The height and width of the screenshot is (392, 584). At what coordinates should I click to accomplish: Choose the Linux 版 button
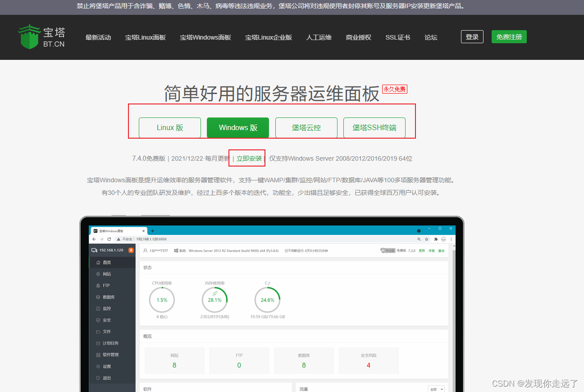click(x=170, y=127)
